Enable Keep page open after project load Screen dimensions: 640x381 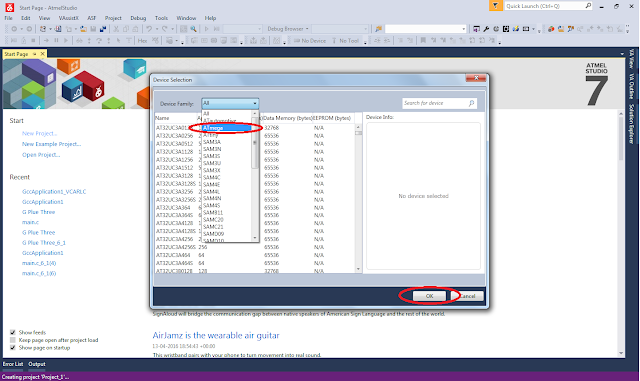click(13, 340)
